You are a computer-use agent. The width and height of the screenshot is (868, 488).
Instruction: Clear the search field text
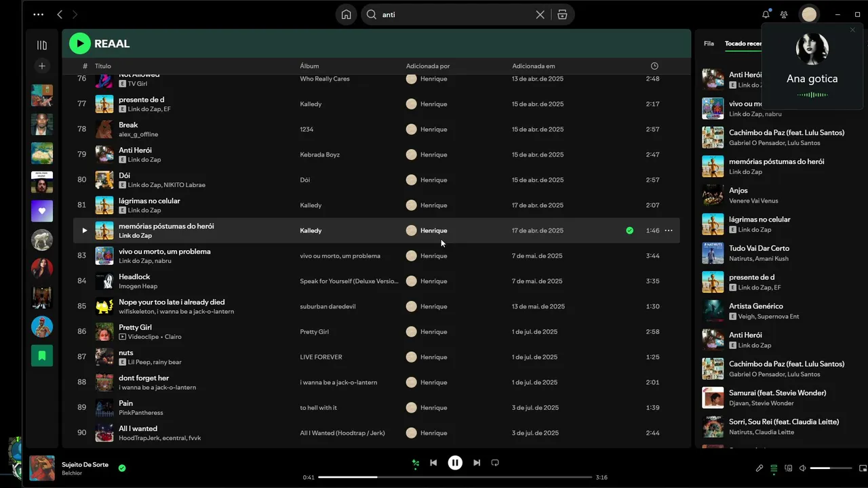[x=540, y=14]
